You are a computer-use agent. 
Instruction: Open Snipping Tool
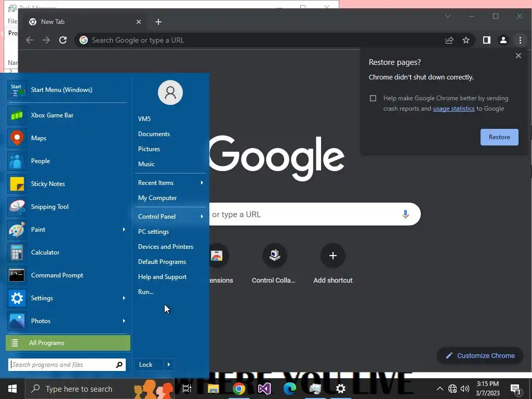[x=67, y=207]
